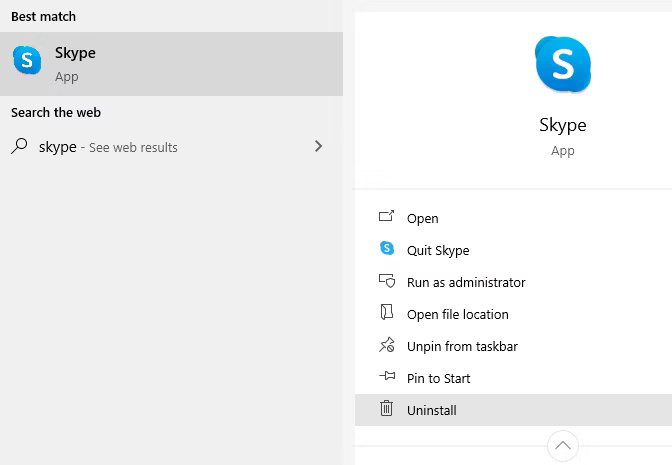Click the large Skype logo in details pane
The width and height of the screenshot is (672, 465).
click(563, 64)
